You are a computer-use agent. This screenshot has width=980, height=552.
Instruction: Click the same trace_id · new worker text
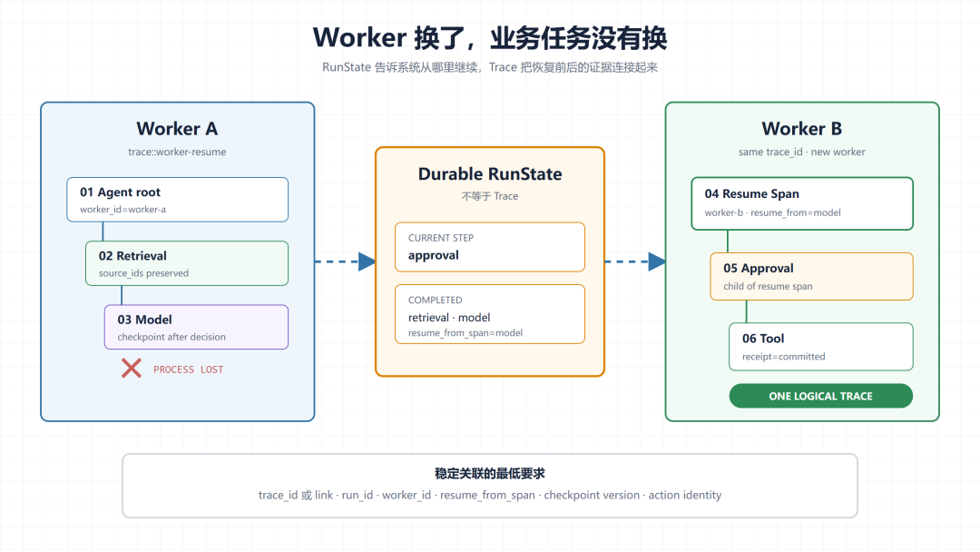click(x=802, y=152)
